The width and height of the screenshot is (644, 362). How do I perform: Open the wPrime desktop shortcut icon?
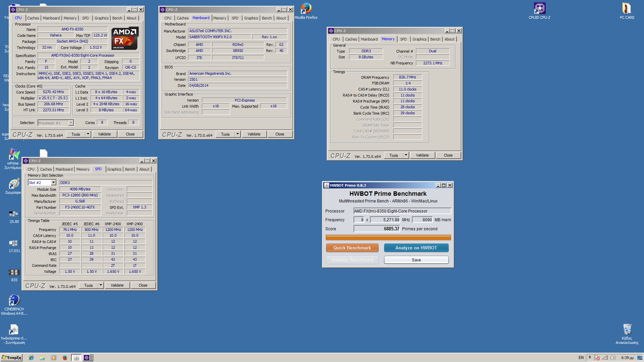[x=14, y=159]
